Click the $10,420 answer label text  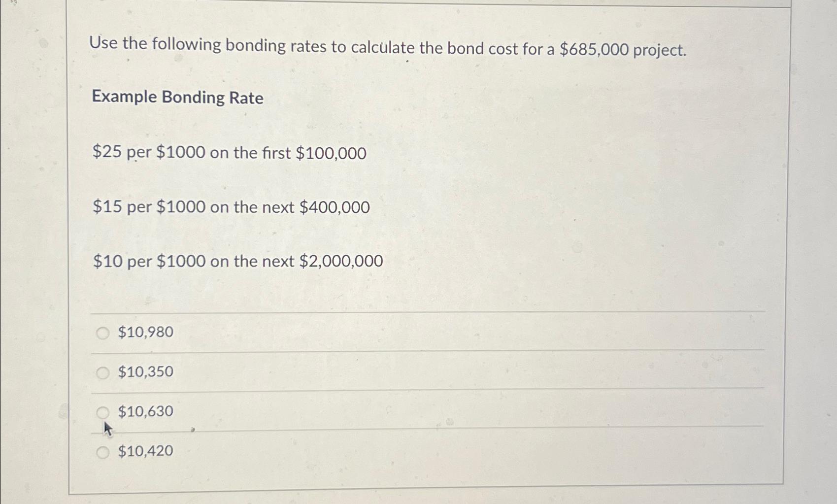point(144,451)
